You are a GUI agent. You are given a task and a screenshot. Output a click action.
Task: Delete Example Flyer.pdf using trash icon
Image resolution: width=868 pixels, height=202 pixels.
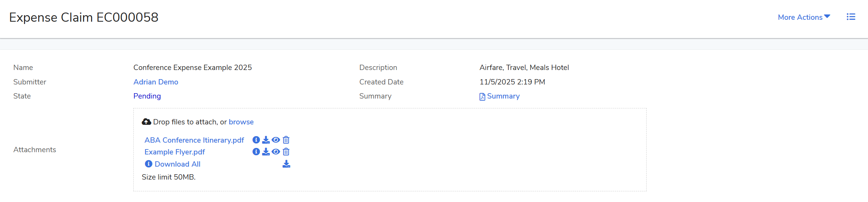286,152
